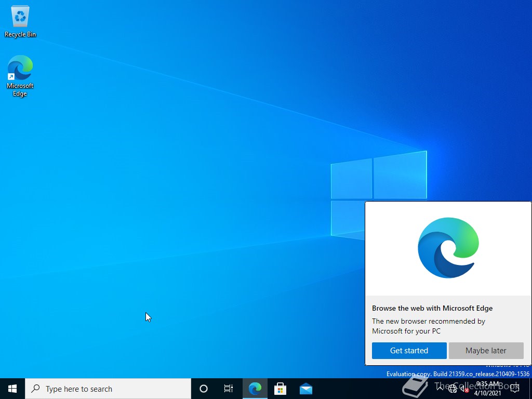Viewport: 532px width, 399px height.
Task: Open Task View on the taskbar
Action: [229, 389]
